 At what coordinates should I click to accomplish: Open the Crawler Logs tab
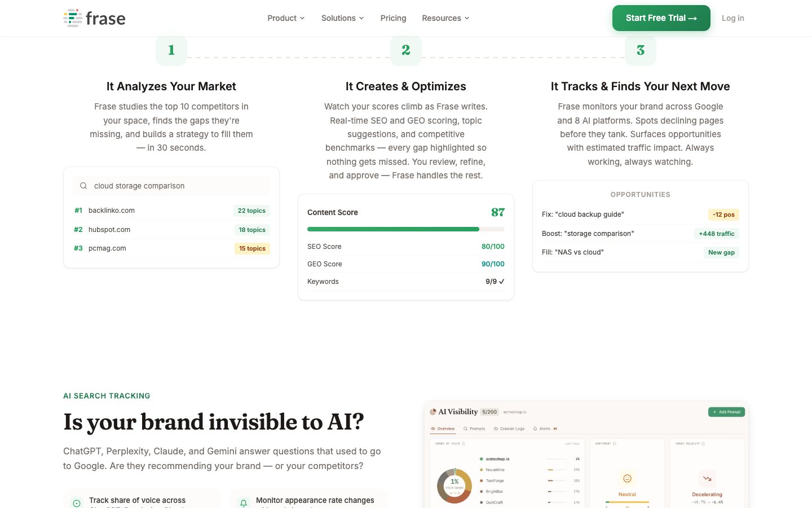509,428
